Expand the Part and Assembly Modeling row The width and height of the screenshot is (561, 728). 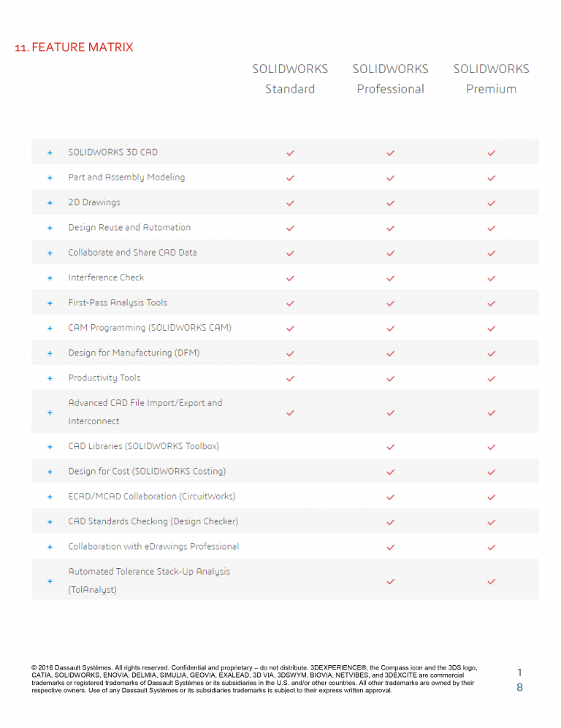tap(50, 178)
